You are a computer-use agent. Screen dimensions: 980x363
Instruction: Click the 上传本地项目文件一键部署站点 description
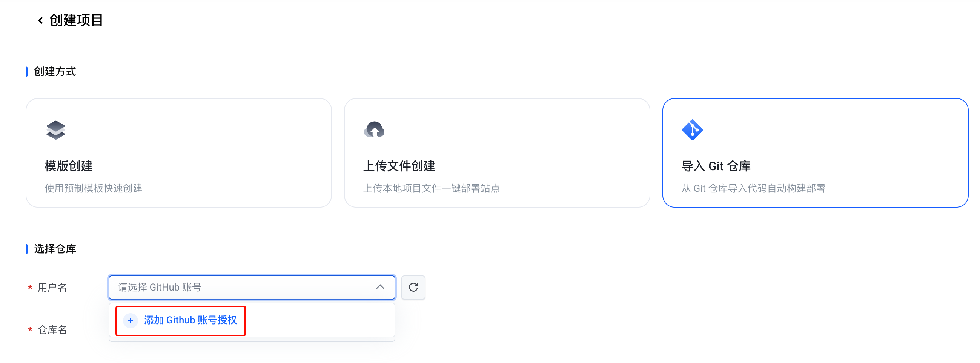432,188
